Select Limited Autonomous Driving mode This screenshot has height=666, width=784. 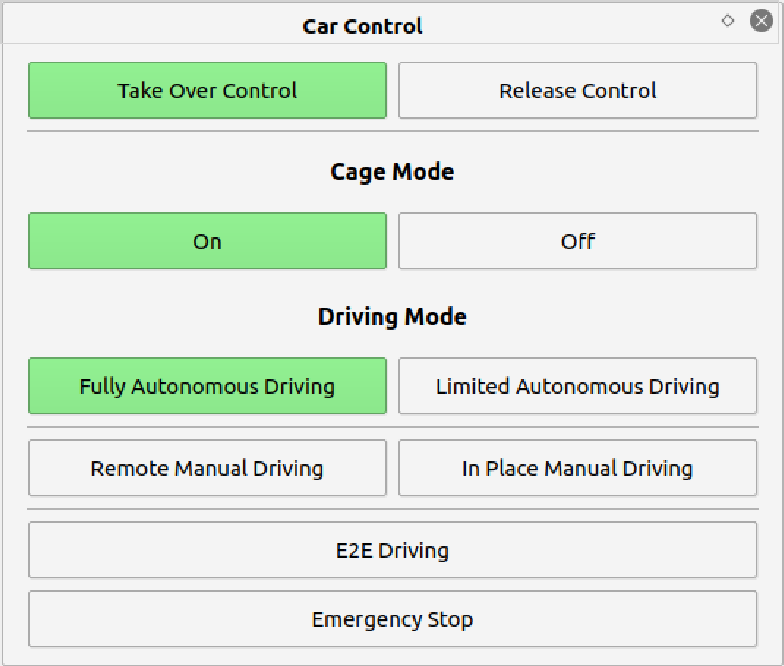(x=578, y=386)
